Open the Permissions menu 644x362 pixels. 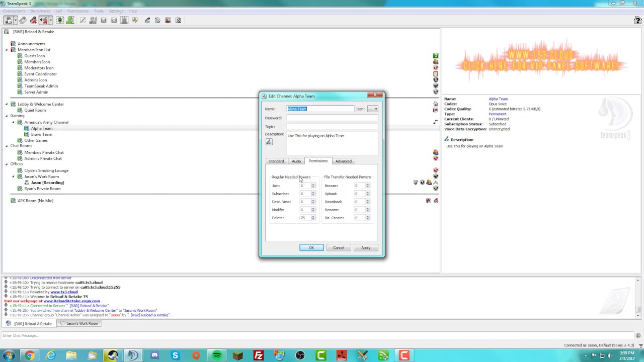pyautogui.click(x=77, y=11)
